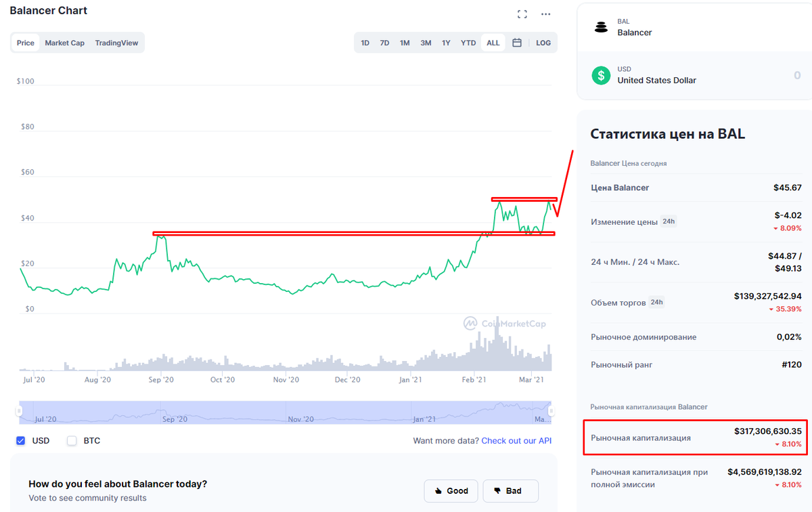Switch to the TradingView tab
Screen dimensions: 812x512
pyautogui.click(x=116, y=43)
